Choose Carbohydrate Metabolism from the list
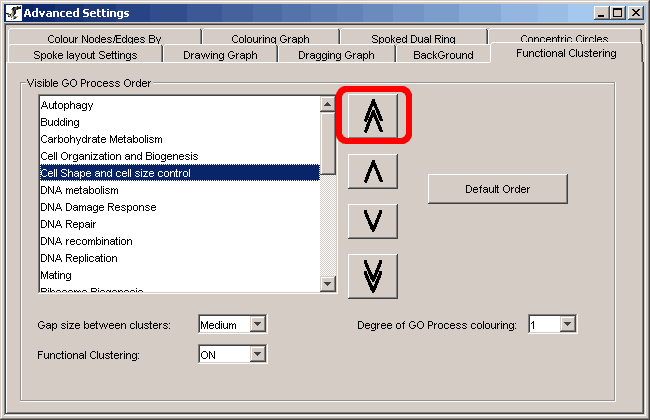This screenshot has height=420, width=650. click(x=101, y=139)
